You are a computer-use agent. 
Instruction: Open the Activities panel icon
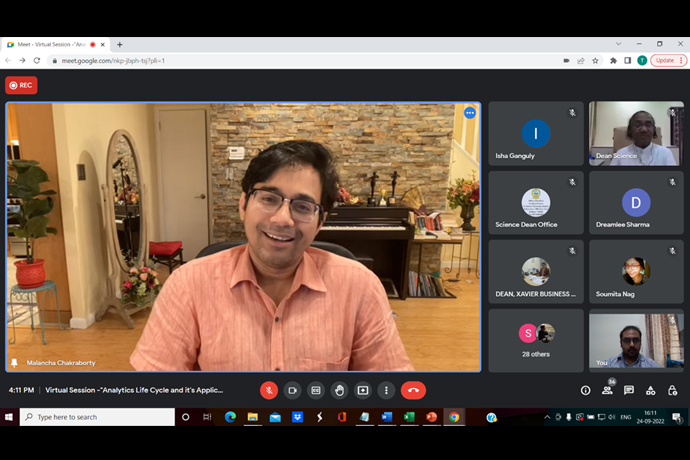[x=651, y=390]
